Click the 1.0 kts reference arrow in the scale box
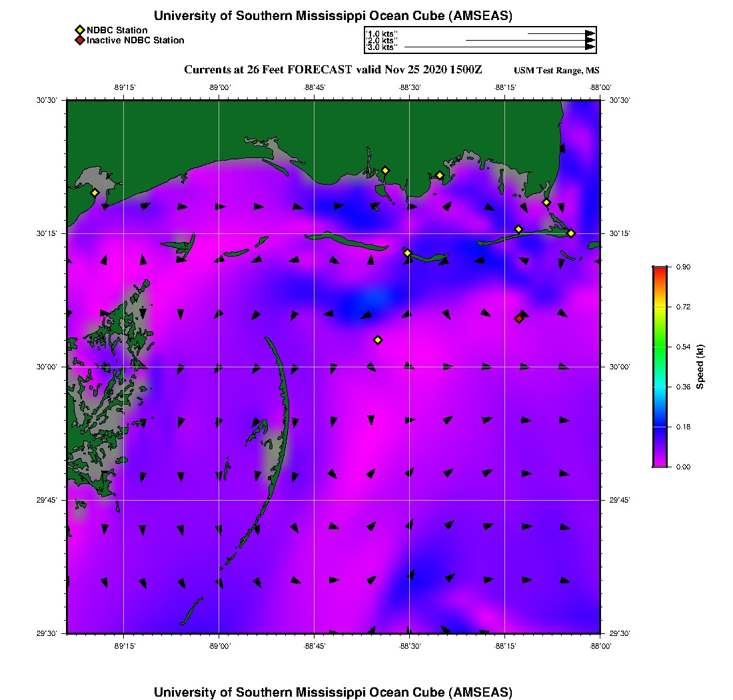This screenshot has width=733, height=700. [x=560, y=33]
